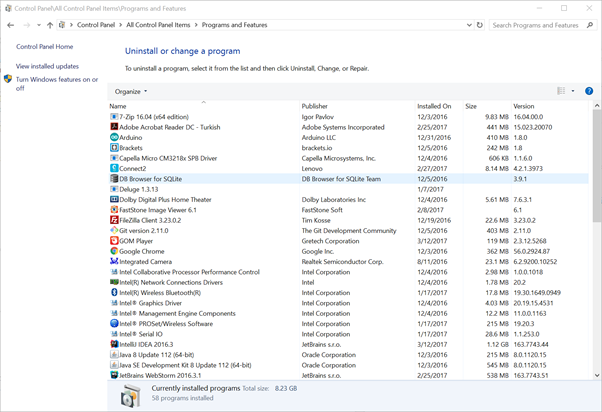Open View installed updates link
The width and height of the screenshot is (602, 412).
click(x=47, y=66)
